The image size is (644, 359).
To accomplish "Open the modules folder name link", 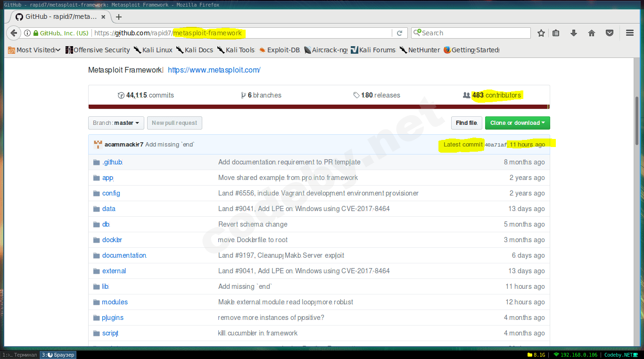I will (115, 302).
